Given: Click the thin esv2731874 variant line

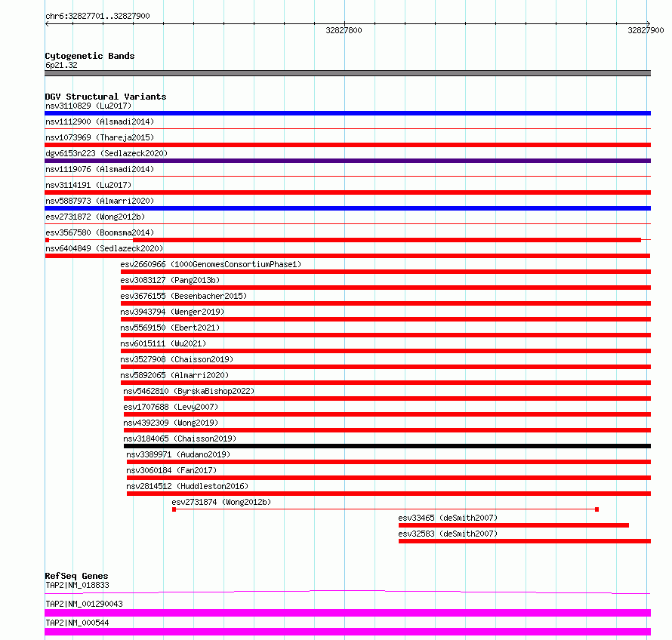Looking at the screenshot, I should tap(385, 509).
